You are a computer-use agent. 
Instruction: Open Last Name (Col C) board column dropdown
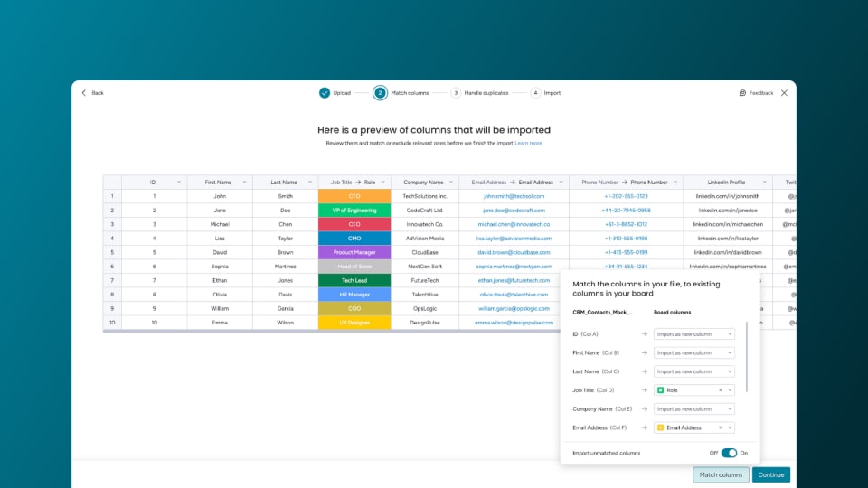coord(694,371)
